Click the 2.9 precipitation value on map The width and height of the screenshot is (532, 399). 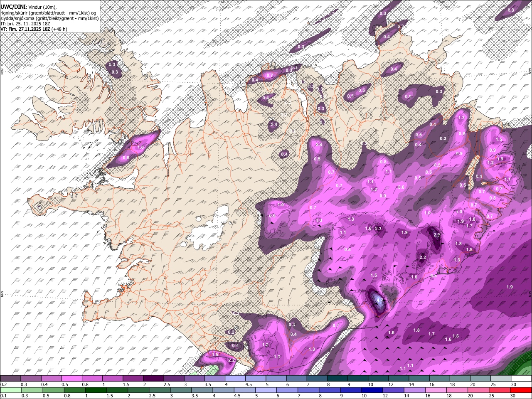tap(436, 235)
